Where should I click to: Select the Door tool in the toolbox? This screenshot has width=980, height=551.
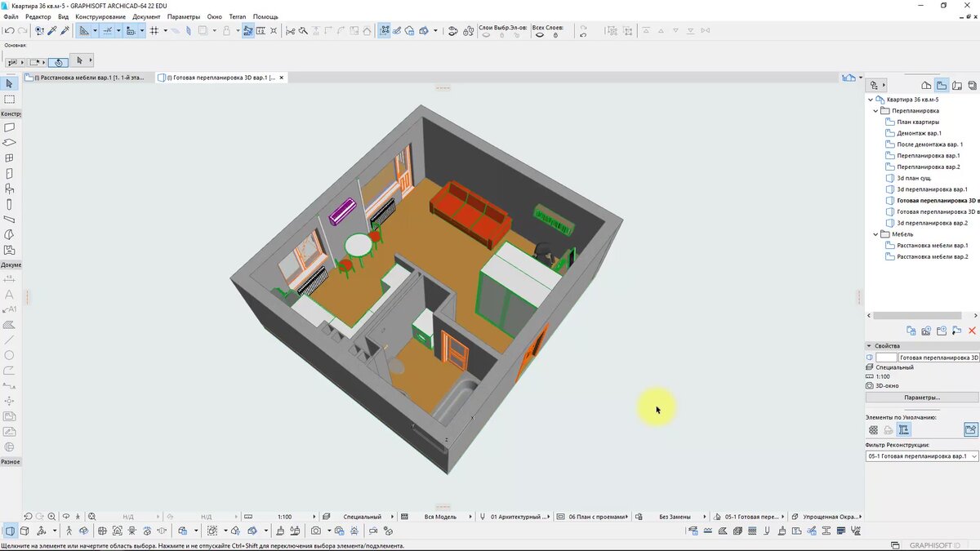pos(9,174)
